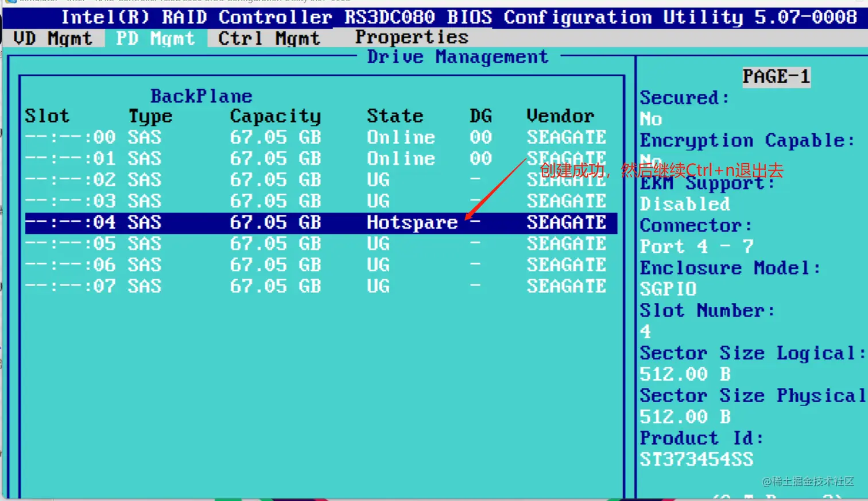Click the Connector label
Viewport: 868px width, 501px height.
696,225
